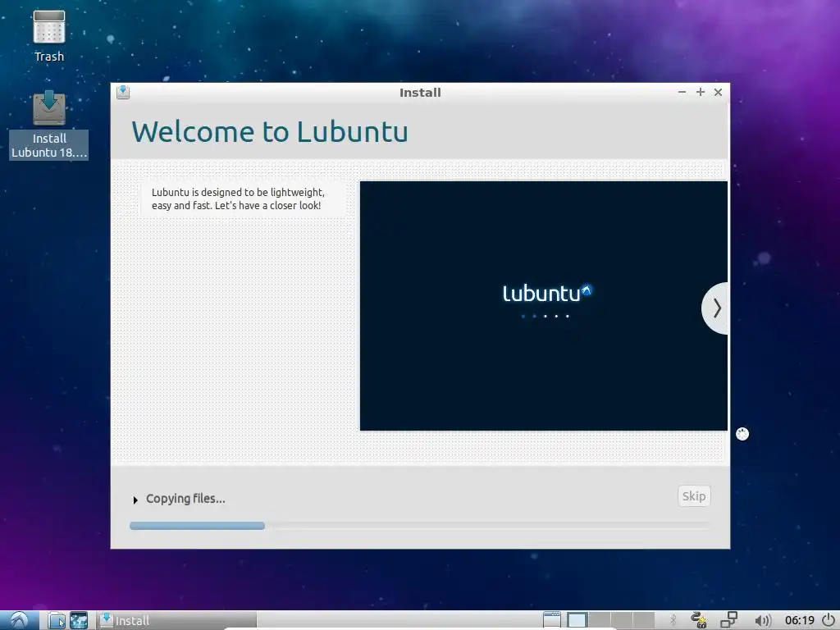Launch the web browser from the taskbar
The width and height of the screenshot is (840, 630).
point(79,620)
